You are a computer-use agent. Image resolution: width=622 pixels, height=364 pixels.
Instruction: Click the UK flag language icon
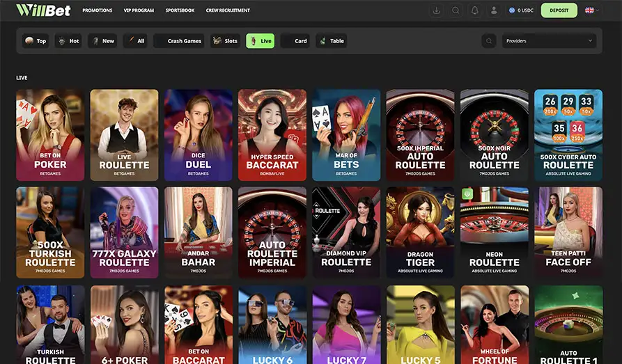589,10
